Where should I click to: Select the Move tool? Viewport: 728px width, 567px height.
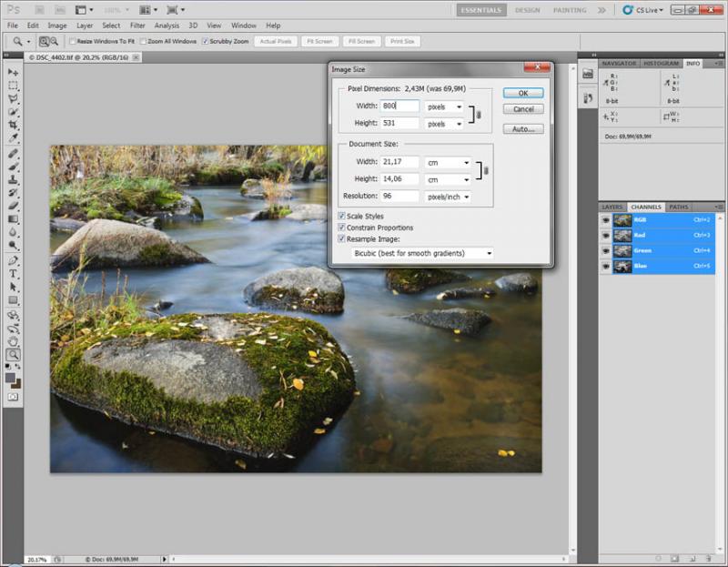coord(13,73)
